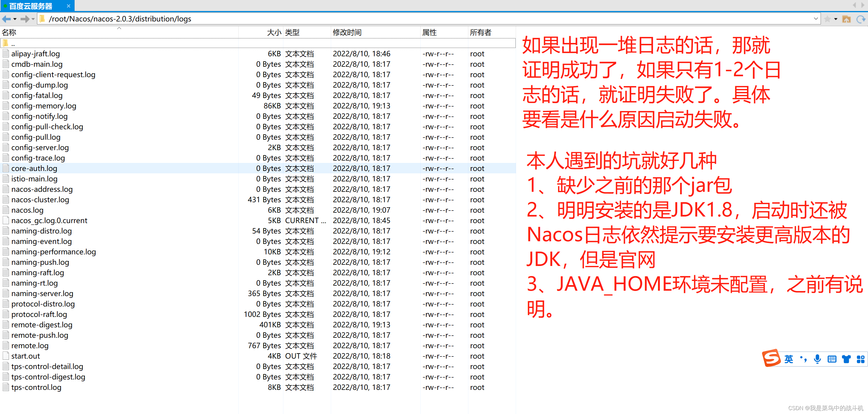Select the start.out file row
The height and width of the screenshot is (414, 868).
click(26, 356)
